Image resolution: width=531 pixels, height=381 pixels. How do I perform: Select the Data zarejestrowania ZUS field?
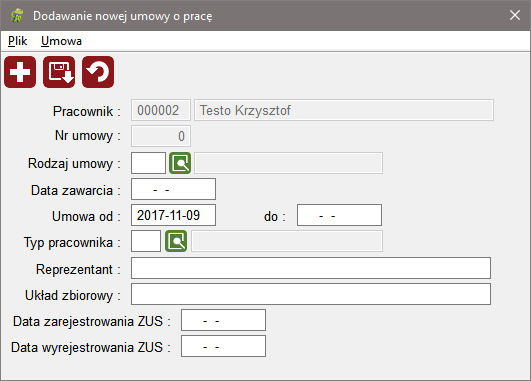224,320
